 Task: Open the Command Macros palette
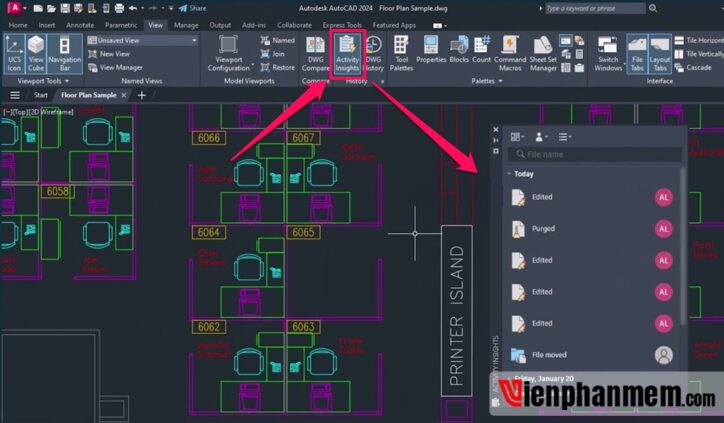510,54
